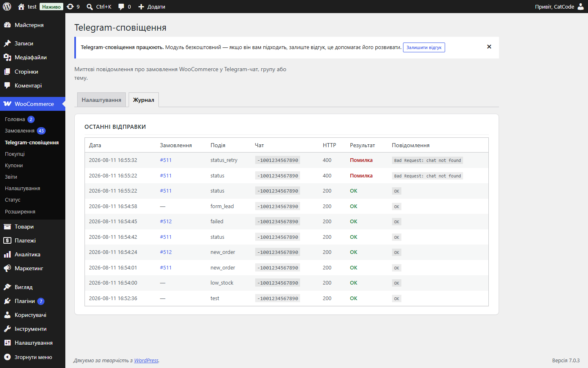Click the Налаштування sliders icon in main menu

[x=7, y=343]
